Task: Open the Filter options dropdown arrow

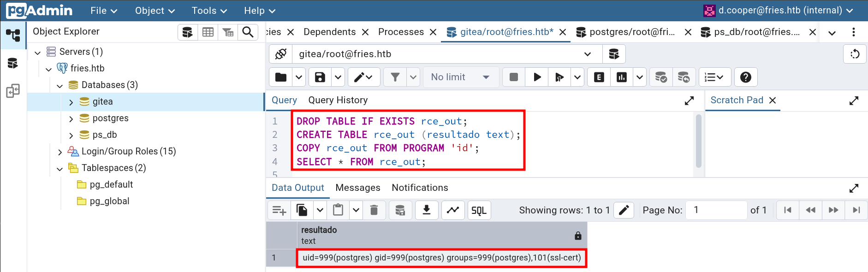Action: coord(413,77)
